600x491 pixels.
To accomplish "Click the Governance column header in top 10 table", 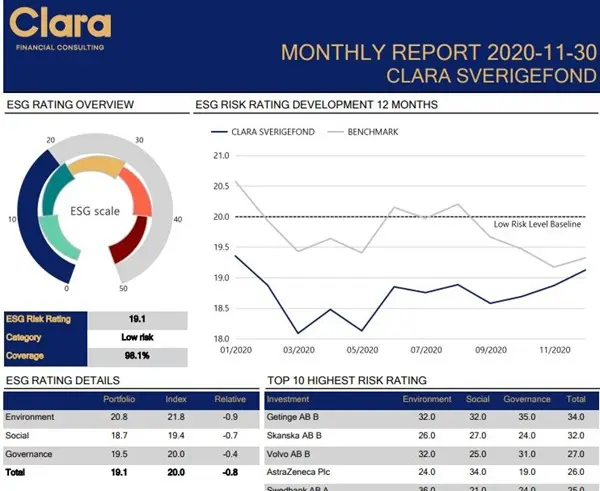I will [x=527, y=399].
